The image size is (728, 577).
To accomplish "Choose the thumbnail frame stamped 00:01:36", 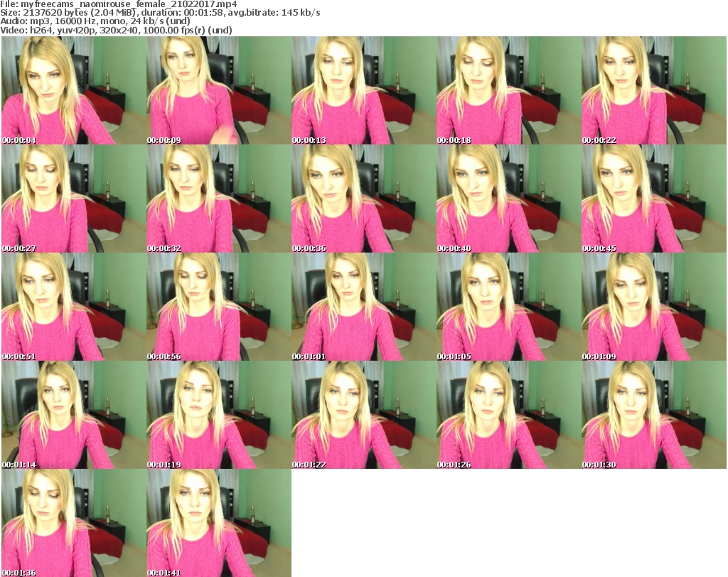I will [x=74, y=523].
